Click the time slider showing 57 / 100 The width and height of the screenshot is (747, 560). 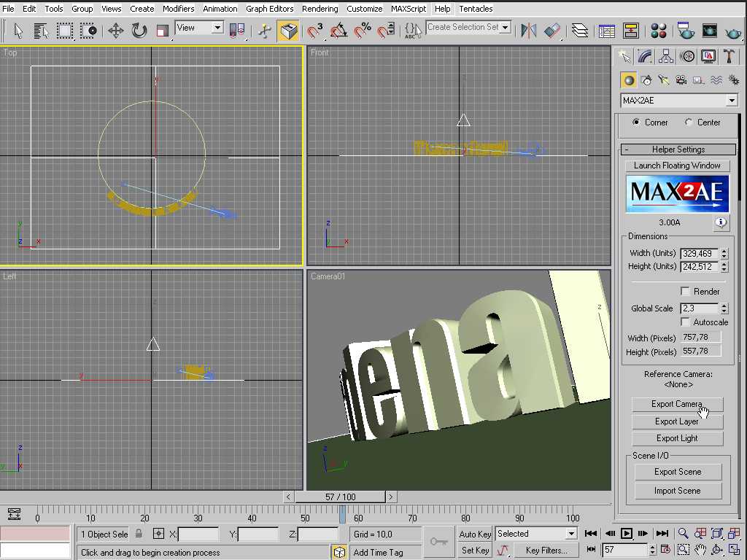tap(340, 497)
